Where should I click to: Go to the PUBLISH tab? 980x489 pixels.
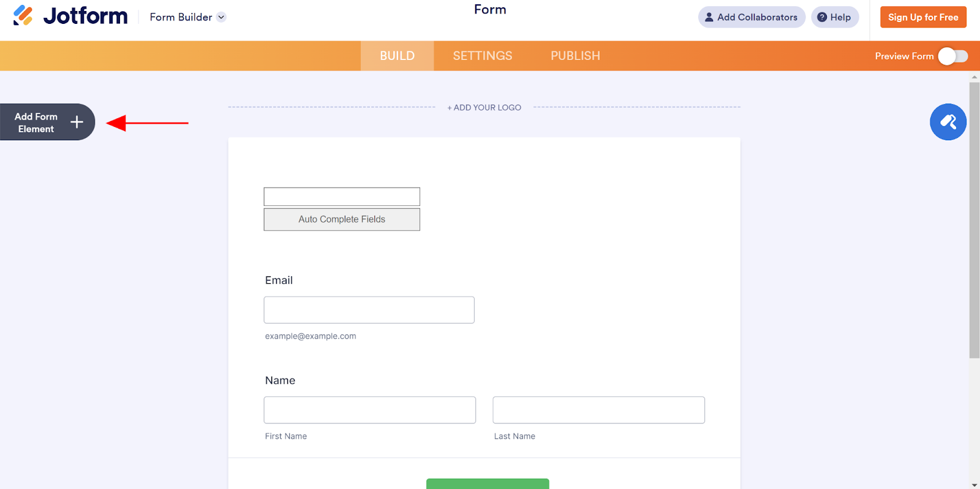click(575, 56)
